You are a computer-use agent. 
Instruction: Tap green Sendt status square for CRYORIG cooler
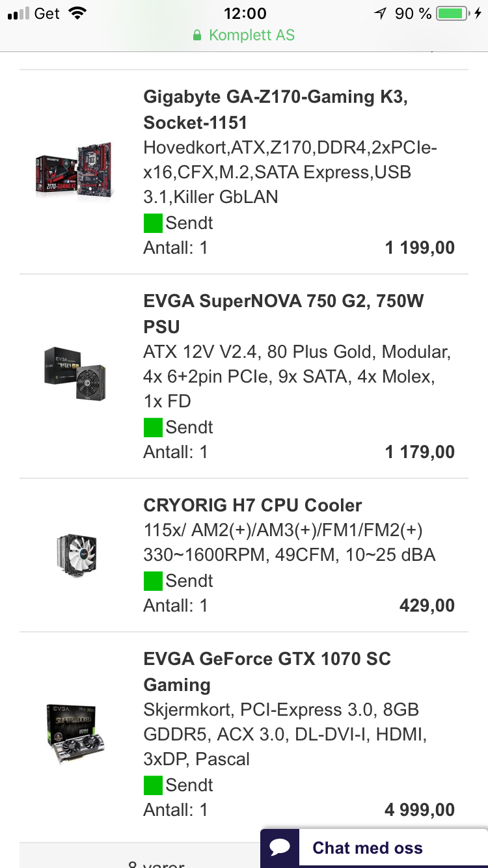153,581
